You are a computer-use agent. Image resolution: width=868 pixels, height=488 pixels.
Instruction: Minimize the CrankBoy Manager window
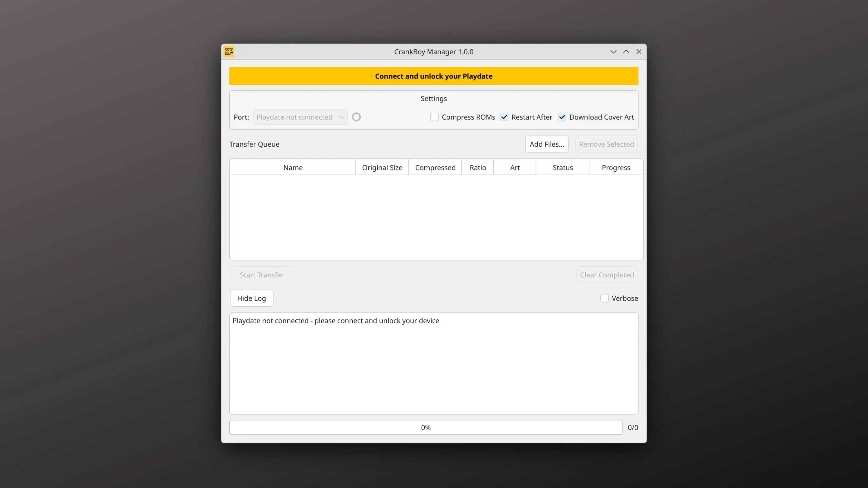pyautogui.click(x=613, y=52)
